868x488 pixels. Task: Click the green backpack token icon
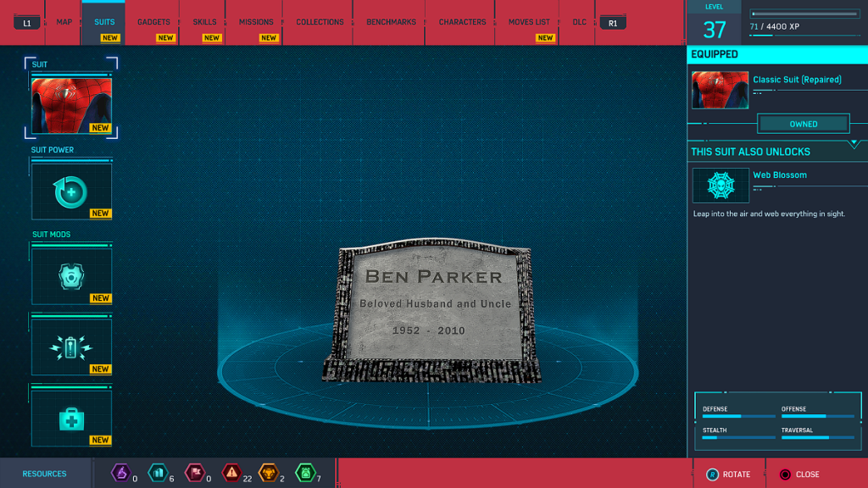(304, 474)
